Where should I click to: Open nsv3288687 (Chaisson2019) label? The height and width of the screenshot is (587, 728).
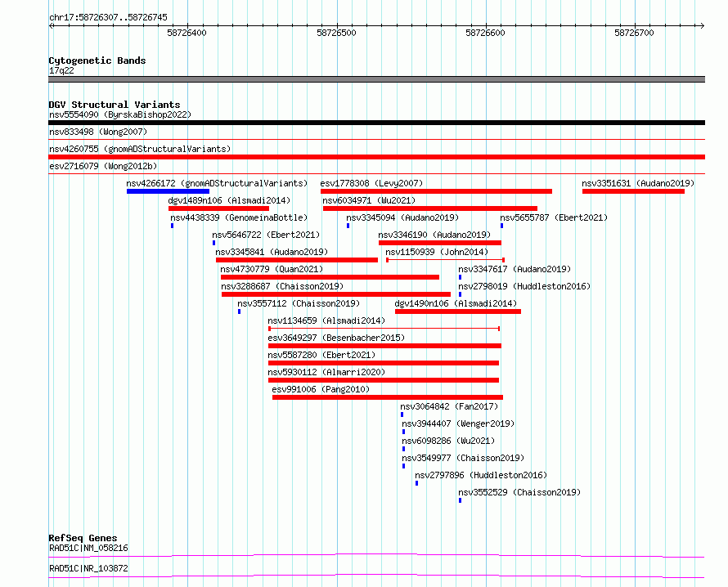pyautogui.click(x=282, y=286)
